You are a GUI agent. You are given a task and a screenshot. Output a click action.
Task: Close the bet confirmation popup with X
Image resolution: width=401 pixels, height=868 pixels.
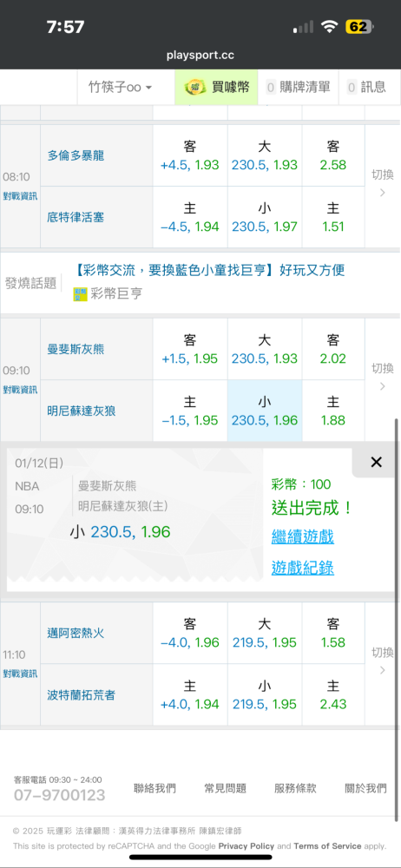(376, 463)
